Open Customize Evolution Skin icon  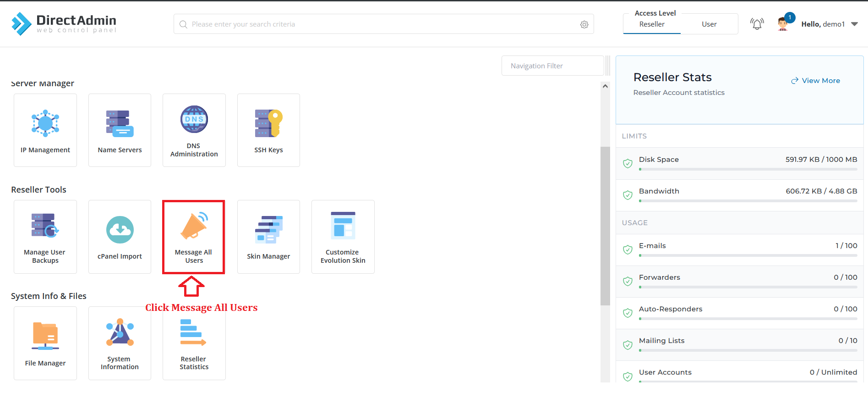click(x=343, y=225)
